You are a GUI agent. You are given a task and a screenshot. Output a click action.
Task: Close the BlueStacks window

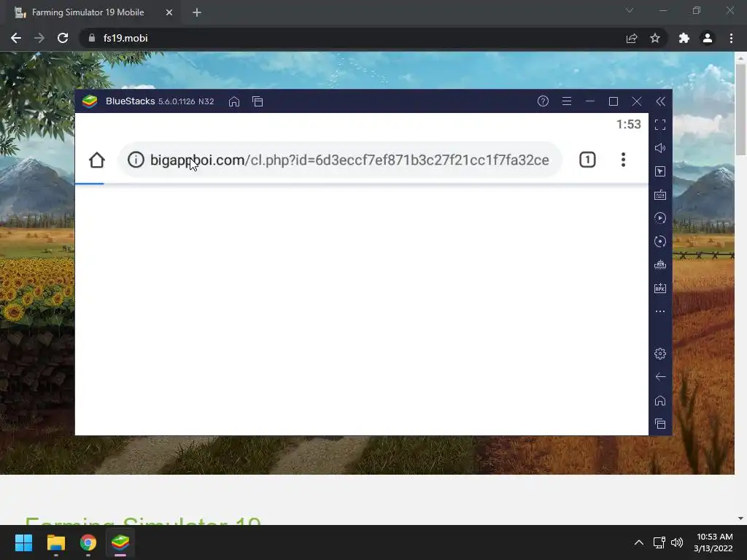[636, 101]
